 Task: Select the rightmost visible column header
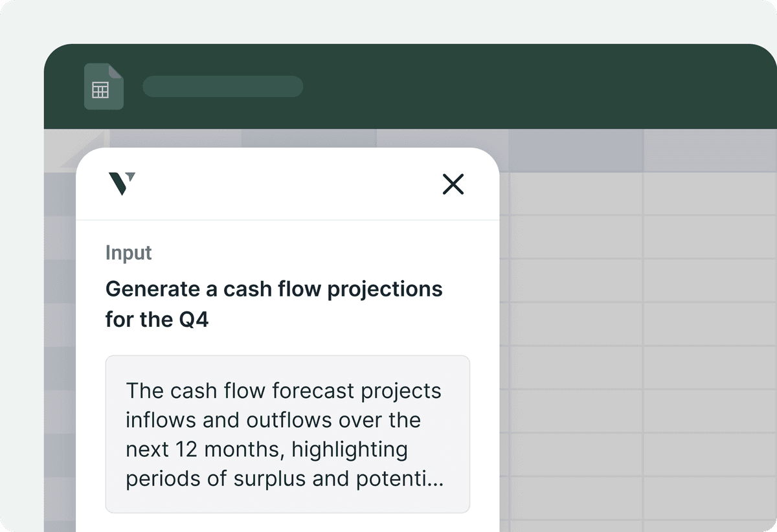(x=709, y=150)
